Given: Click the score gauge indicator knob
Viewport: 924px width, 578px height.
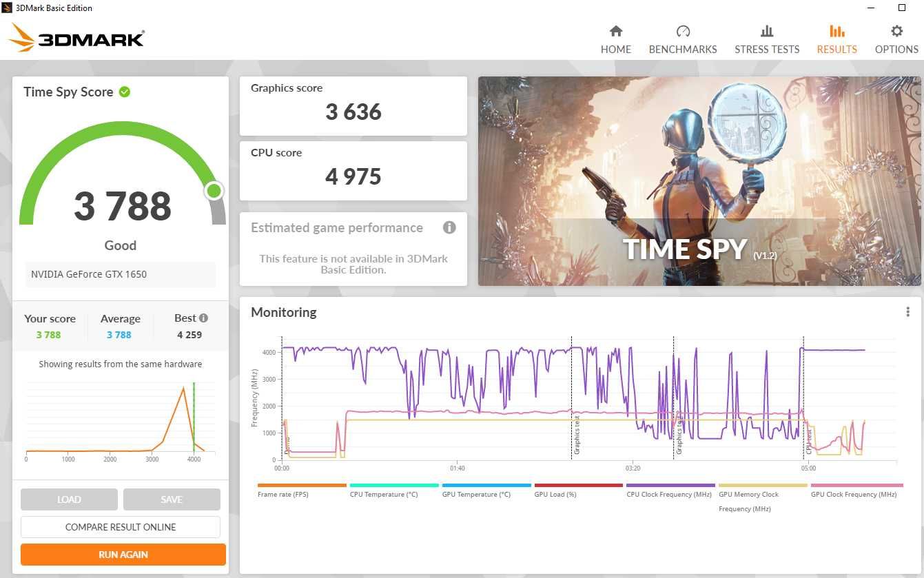Looking at the screenshot, I should tap(214, 191).
